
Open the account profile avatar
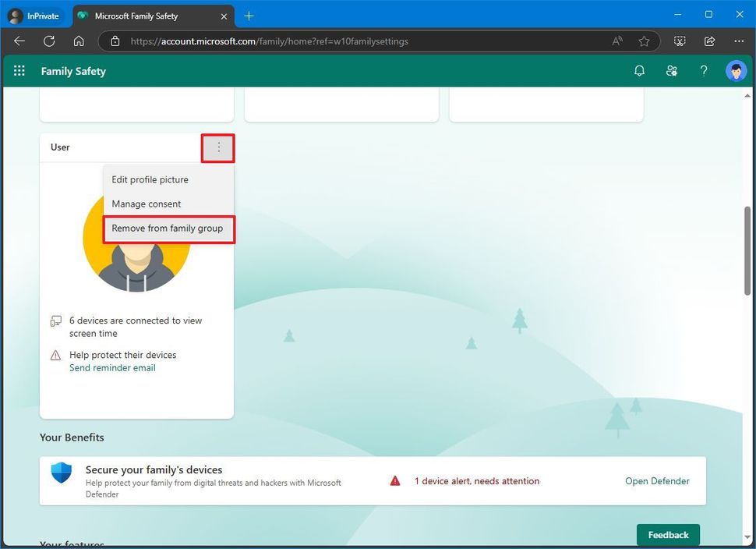(x=736, y=71)
